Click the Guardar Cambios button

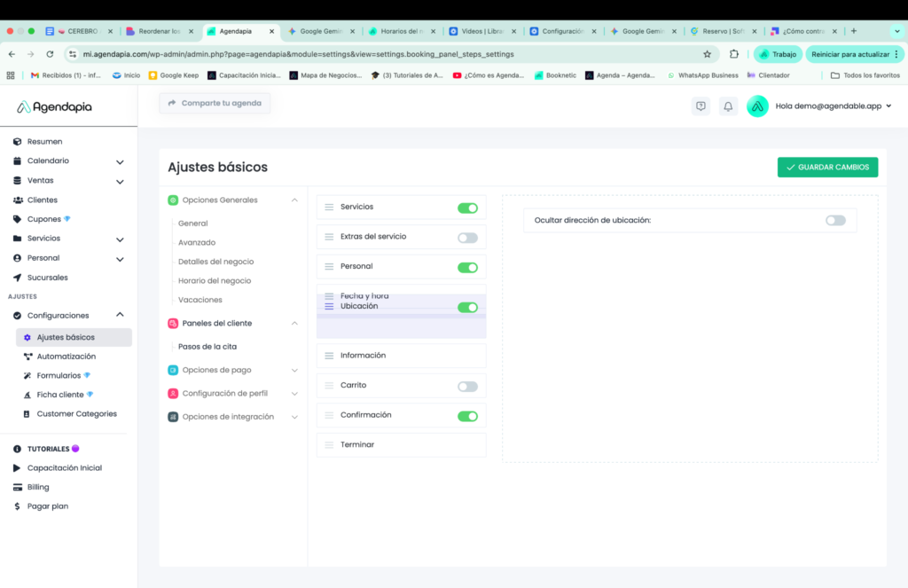[x=827, y=167]
